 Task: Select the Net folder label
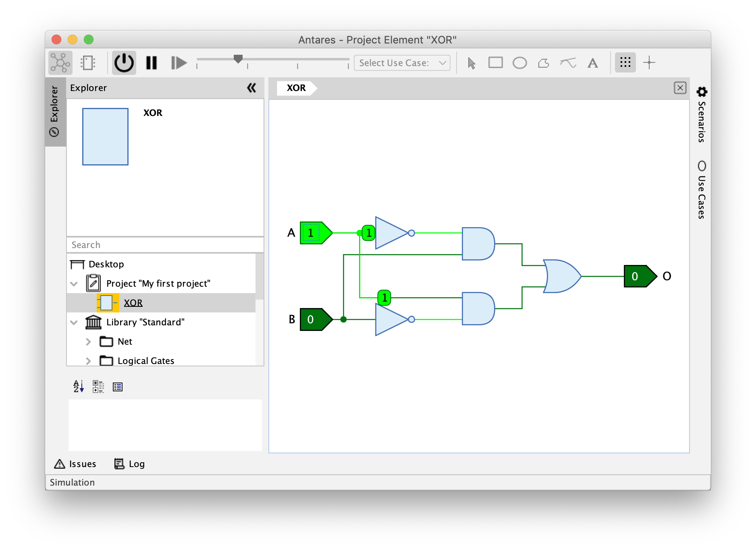pyautogui.click(x=125, y=341)
